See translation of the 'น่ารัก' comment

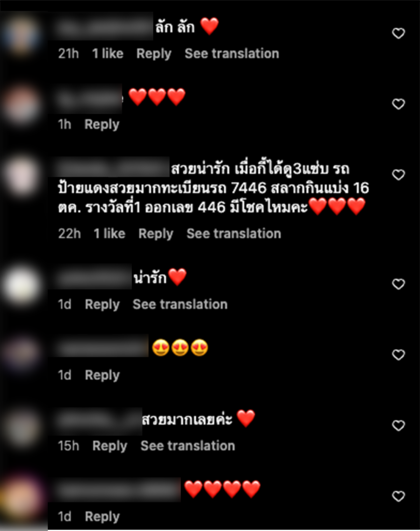click(180, 304)
